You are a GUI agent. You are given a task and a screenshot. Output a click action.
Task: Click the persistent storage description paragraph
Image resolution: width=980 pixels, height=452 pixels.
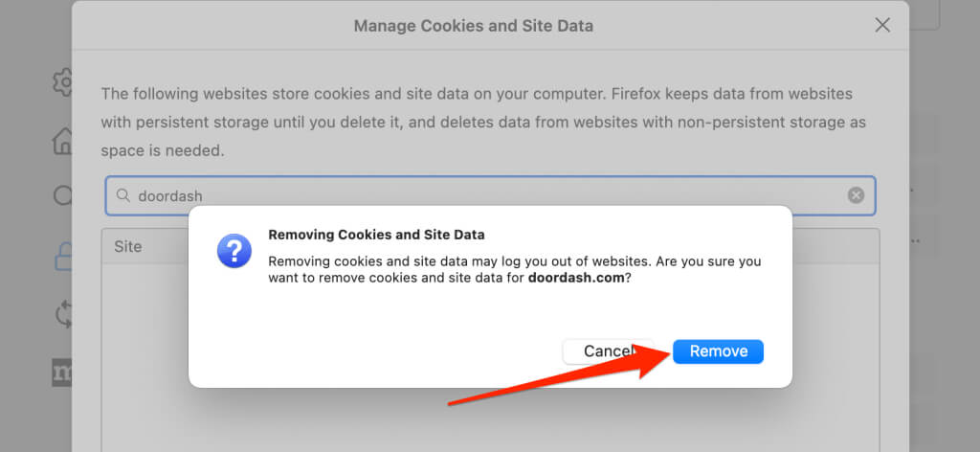pos(477,123)
